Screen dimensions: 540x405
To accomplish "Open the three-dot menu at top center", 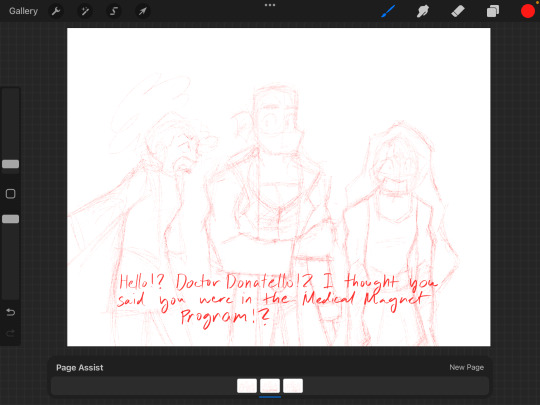I will click(270, 5).
